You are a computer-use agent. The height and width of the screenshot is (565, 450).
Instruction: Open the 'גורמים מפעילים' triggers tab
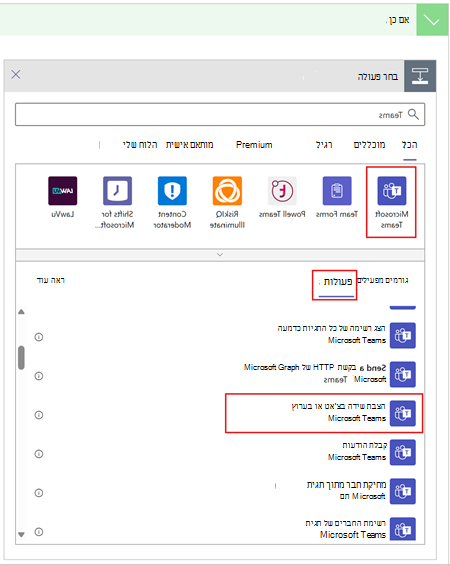click(x=383, y=280)
